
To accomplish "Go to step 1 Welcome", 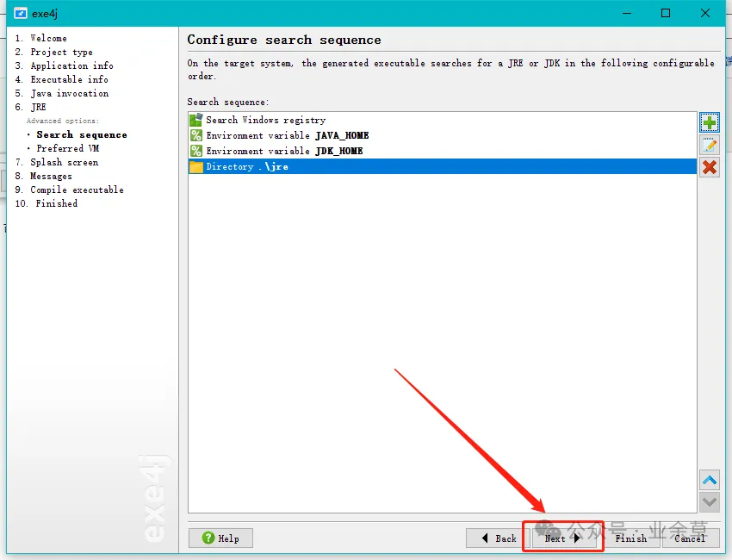I will pyautogui.click(x=41, y=38).
